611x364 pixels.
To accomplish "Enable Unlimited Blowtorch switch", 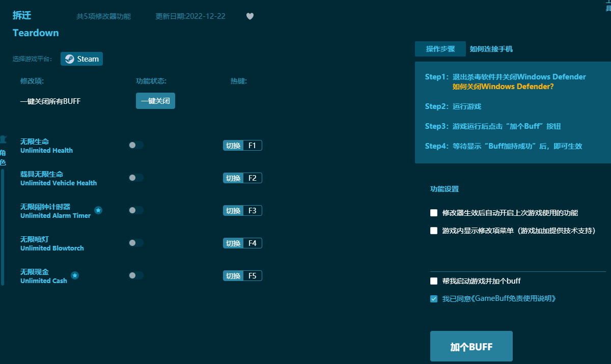I will pyautogui.click(x=136, y=243).
